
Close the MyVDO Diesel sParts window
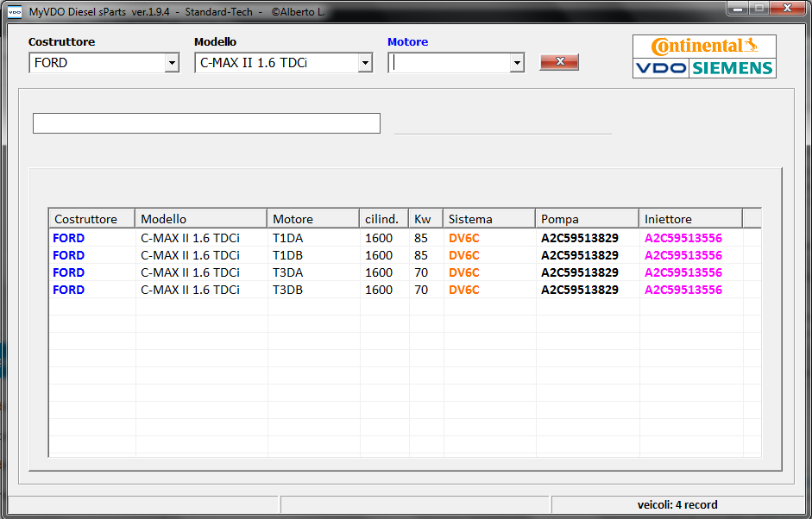point(787,9)
